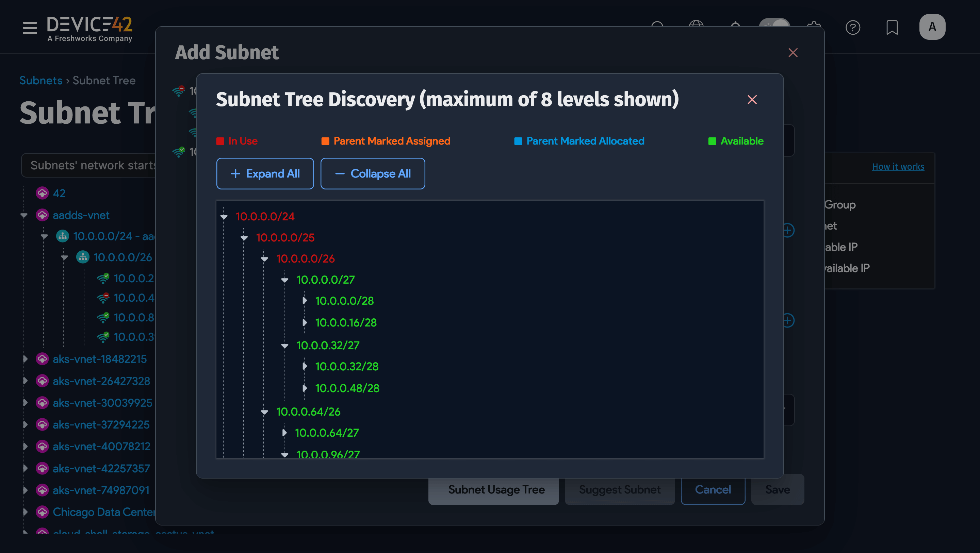
Task: Click the Device42 logo
Action: pyautogui.click(x=89, y=27)
